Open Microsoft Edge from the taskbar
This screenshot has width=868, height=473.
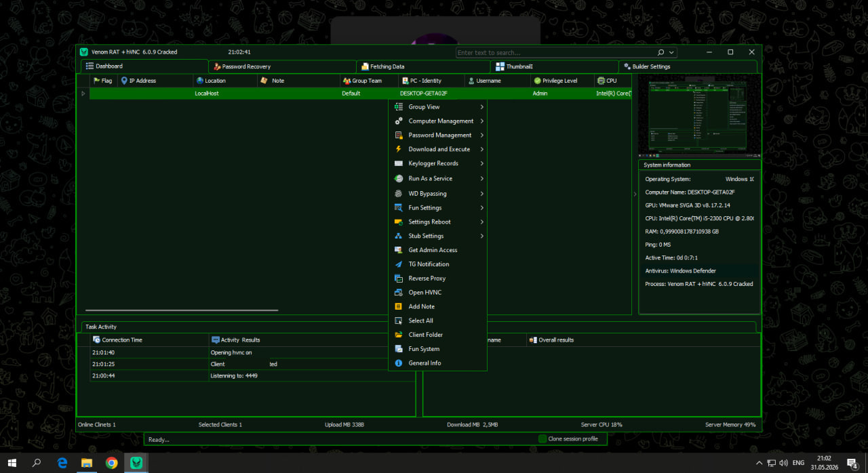[62, 463]
